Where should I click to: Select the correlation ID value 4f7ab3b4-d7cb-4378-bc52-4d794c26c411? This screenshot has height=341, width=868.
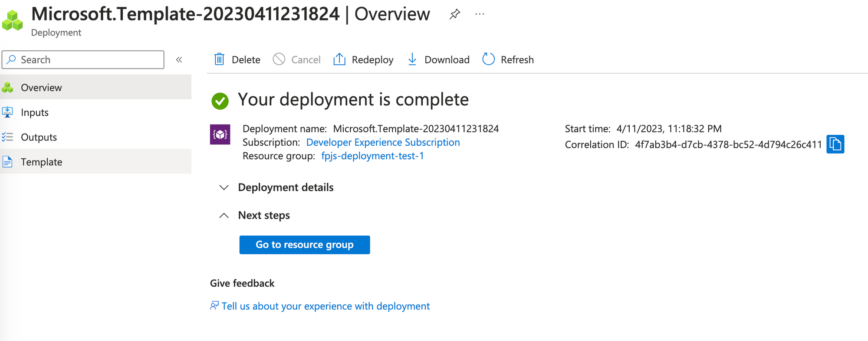point(729,144)
